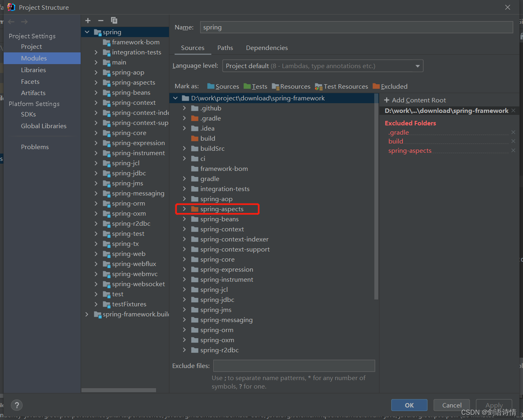Select testFixtures module in list
The image size is (523, 420).
tap(129, 304)
